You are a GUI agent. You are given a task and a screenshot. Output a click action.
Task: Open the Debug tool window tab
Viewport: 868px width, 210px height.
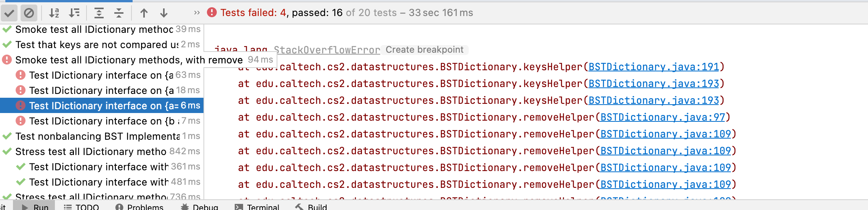pos(200,207)
